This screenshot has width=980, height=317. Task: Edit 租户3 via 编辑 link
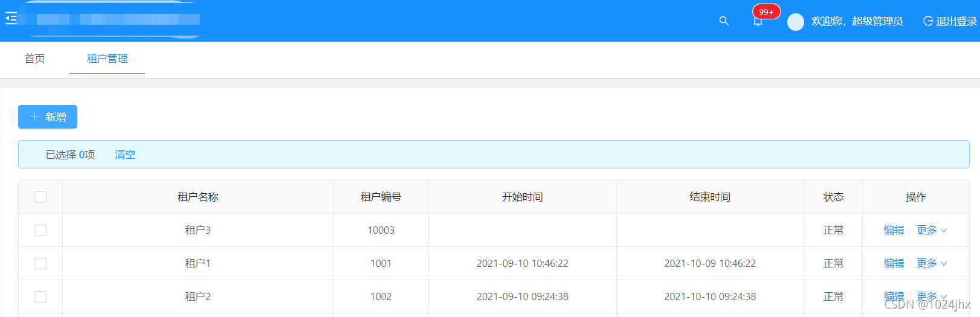click(x=894, y=230)
